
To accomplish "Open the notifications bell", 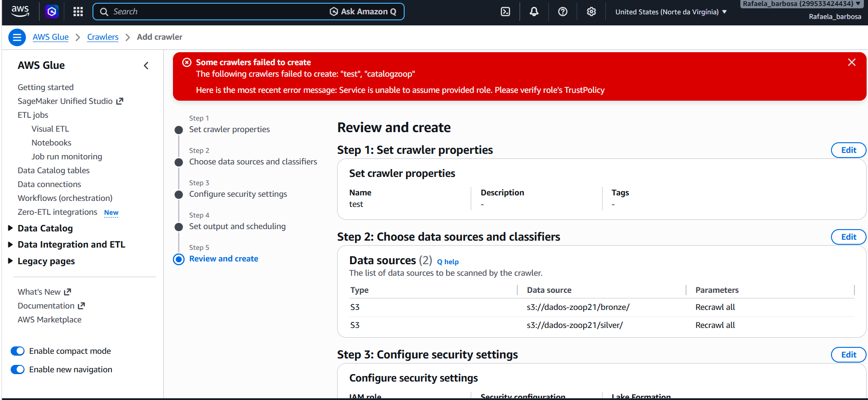I will click(x=534, y=12).
